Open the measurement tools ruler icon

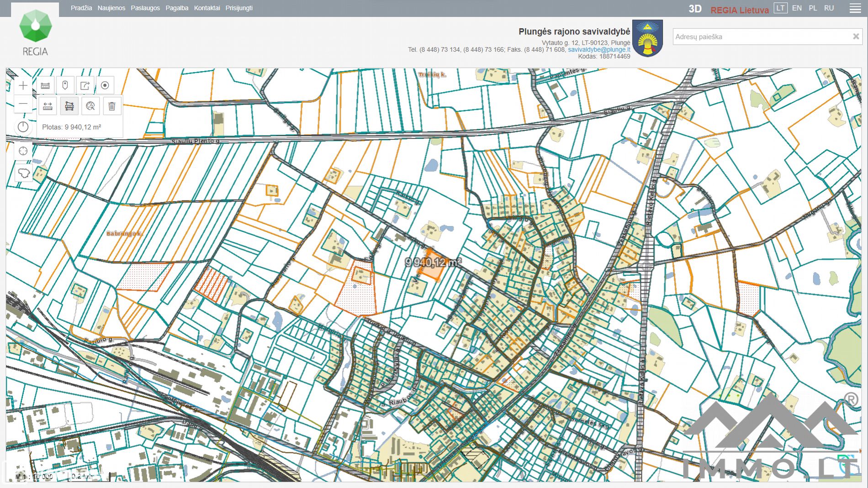[45, 85]
